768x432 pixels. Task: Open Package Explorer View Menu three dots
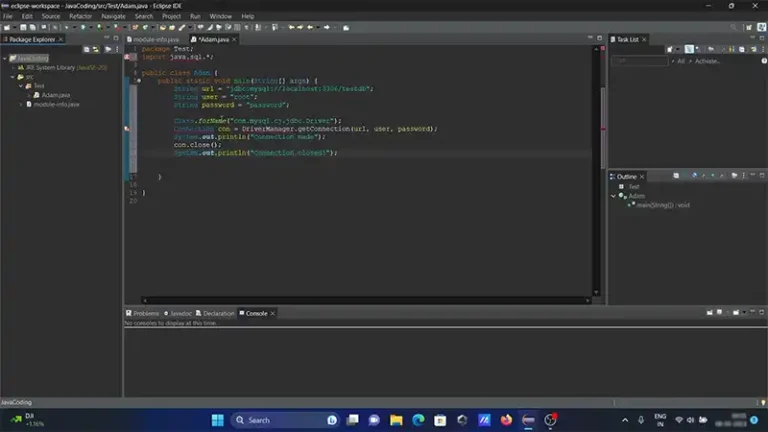click(x=117, y=49)
